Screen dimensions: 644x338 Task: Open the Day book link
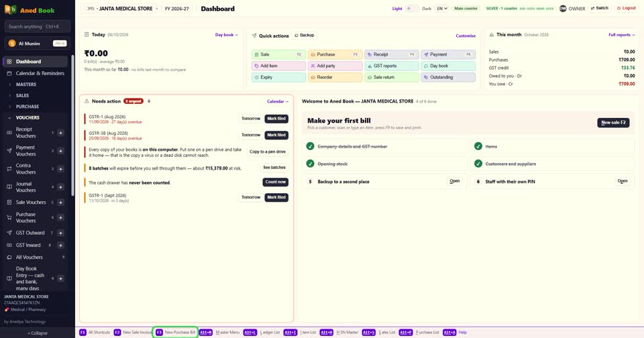(226, 35)
